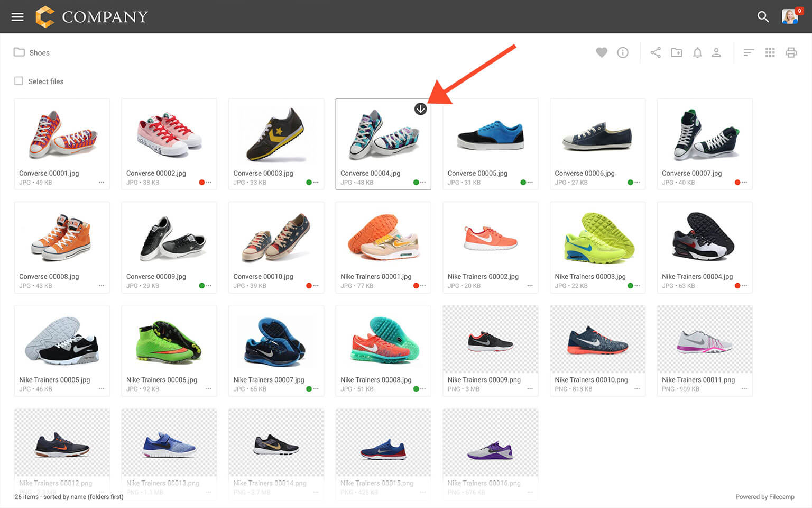Click the share icon
812x508 pixels.
(656, 52)
